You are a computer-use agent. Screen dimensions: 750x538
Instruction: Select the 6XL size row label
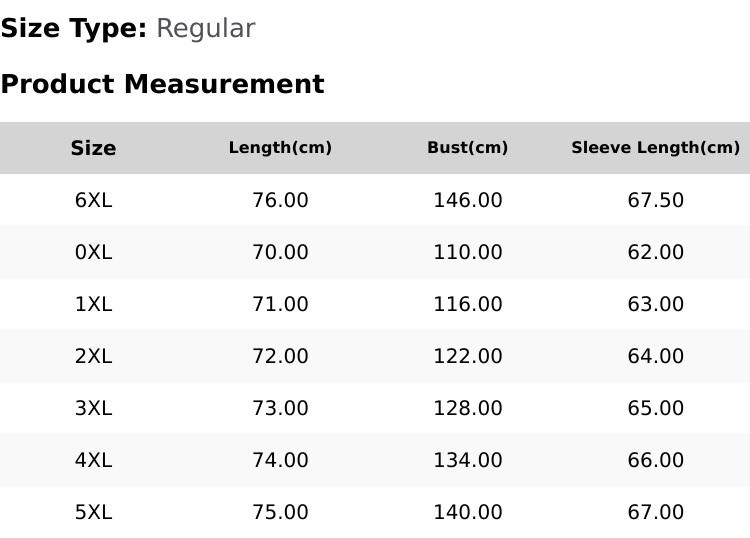93,200
